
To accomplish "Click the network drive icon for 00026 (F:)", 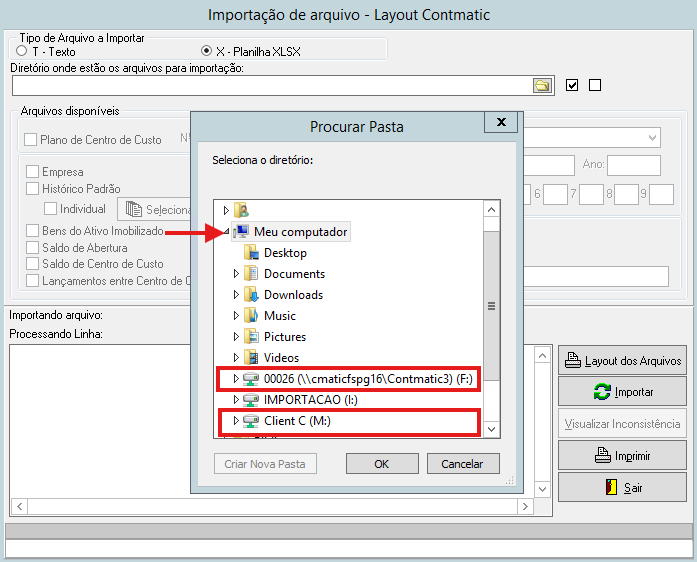I will 251,379.
